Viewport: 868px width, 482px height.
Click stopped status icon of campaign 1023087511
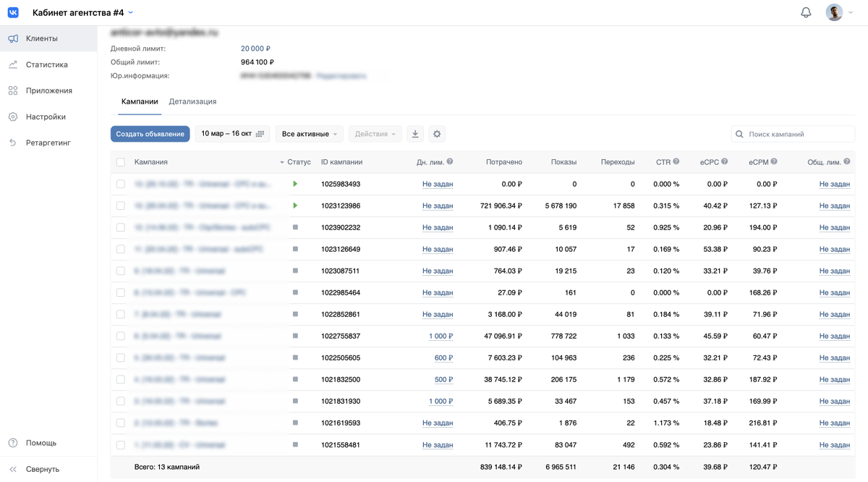point(295,271)
